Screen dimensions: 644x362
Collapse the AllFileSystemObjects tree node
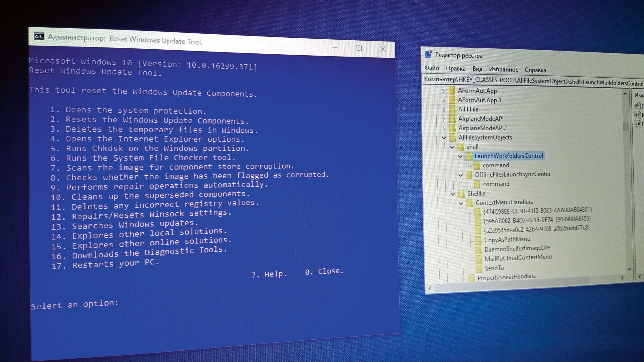(x=444, y=138)
